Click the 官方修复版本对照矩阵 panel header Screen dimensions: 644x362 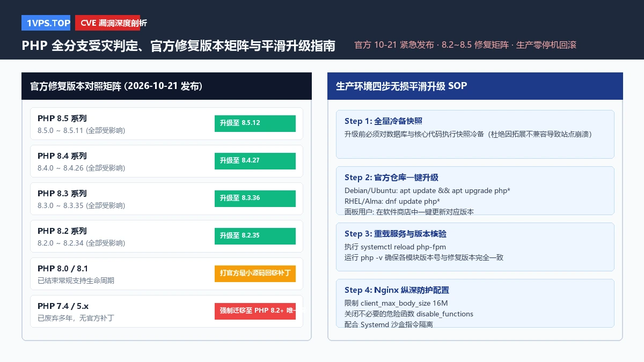[166, 86]
